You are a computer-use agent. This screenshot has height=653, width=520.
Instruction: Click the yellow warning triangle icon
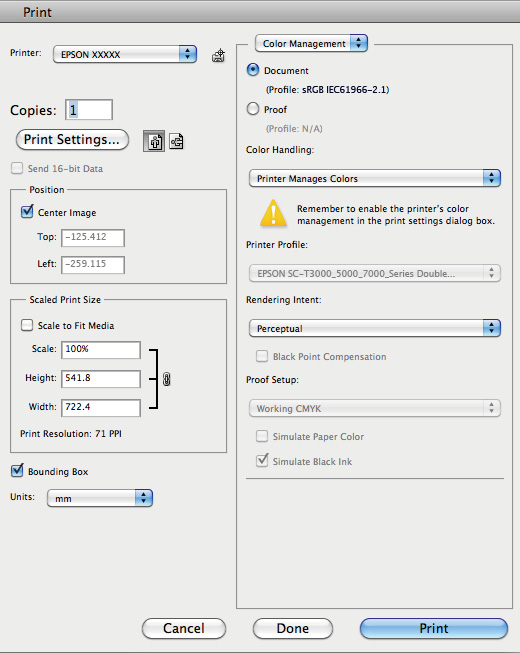click(273, 214)
